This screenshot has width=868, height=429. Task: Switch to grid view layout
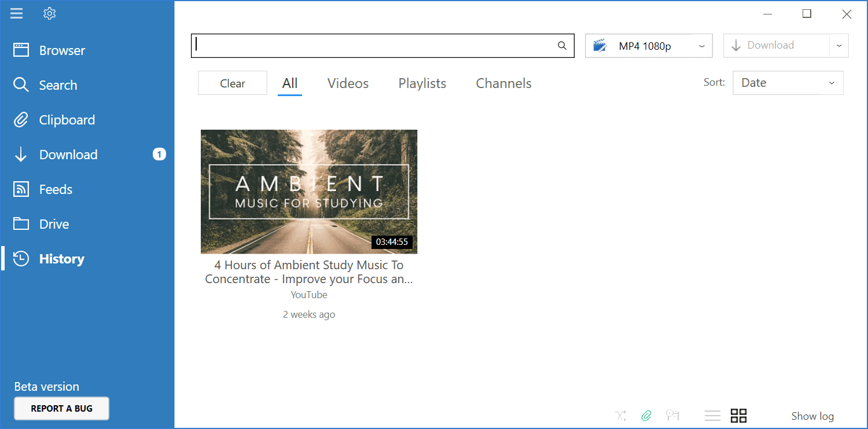[x=738, y=415]
